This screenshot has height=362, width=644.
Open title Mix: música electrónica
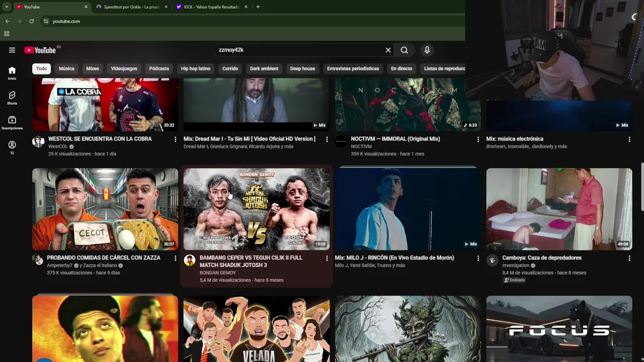pos(515,139)
